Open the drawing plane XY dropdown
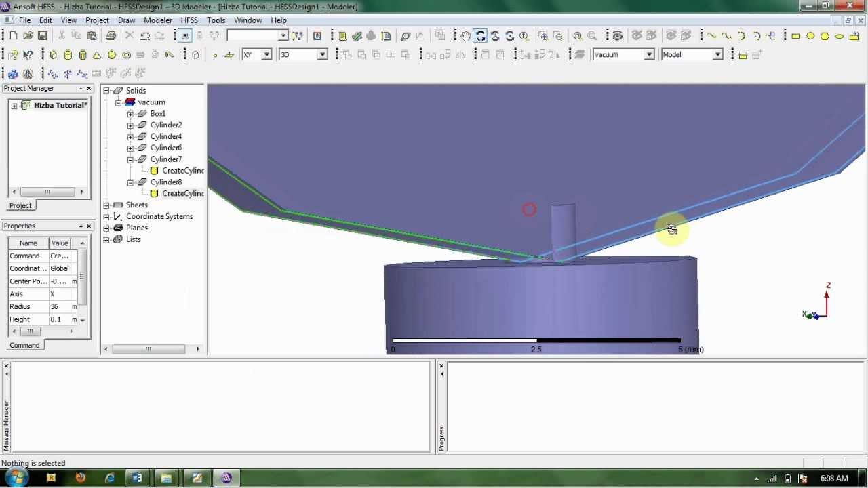Viewport: 868px width, 488px height. 267,55
